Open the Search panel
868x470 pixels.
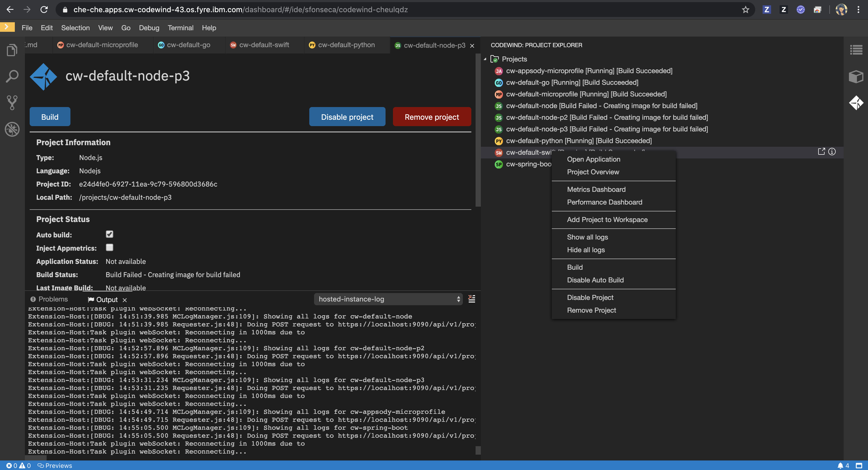point(12,76)
